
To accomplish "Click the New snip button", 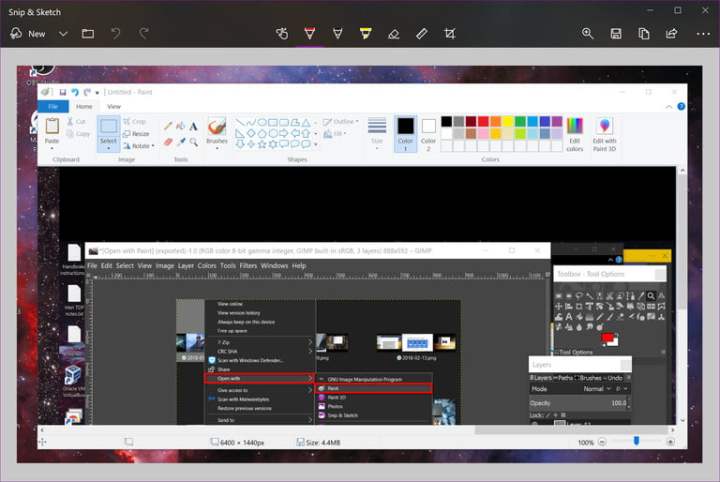I will point(28,33).
